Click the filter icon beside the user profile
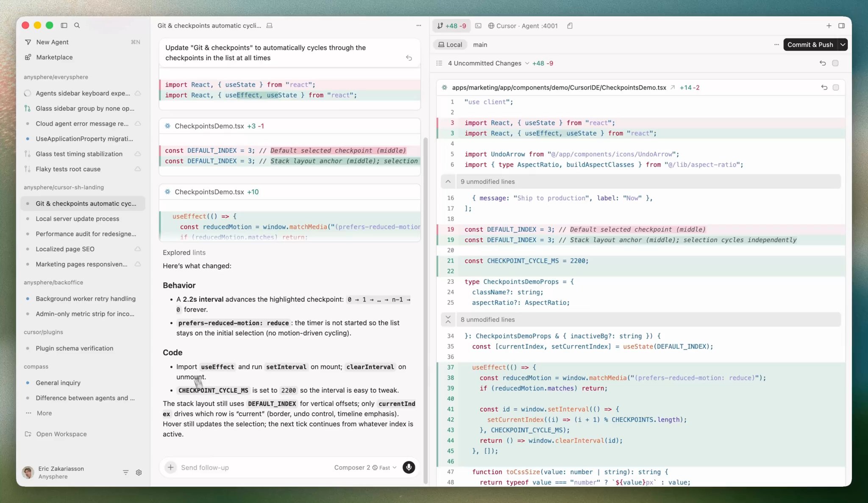This screenshot has width=868, height=503. coord(125,472)
